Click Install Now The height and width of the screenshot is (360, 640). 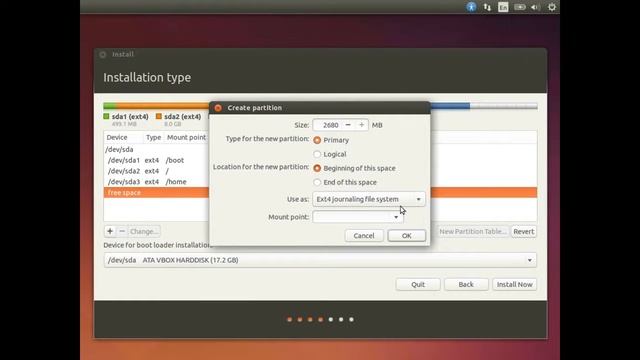tap(514, 284)
